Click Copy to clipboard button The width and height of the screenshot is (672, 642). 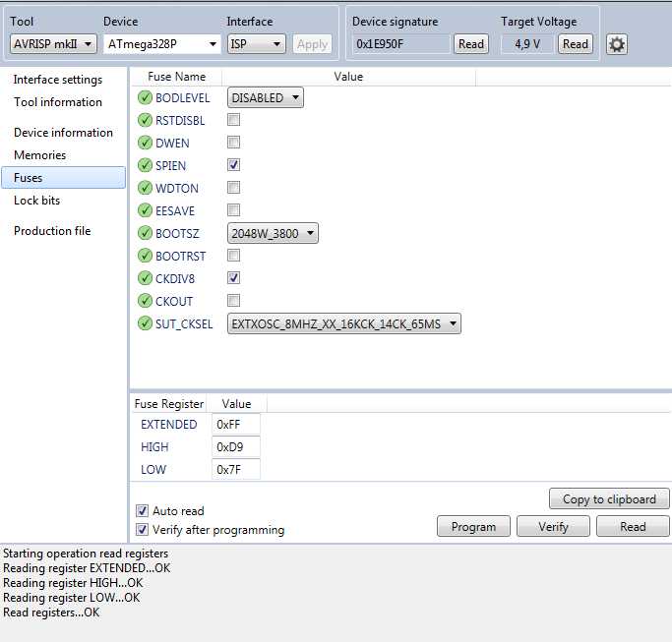(x=608, y=499)
